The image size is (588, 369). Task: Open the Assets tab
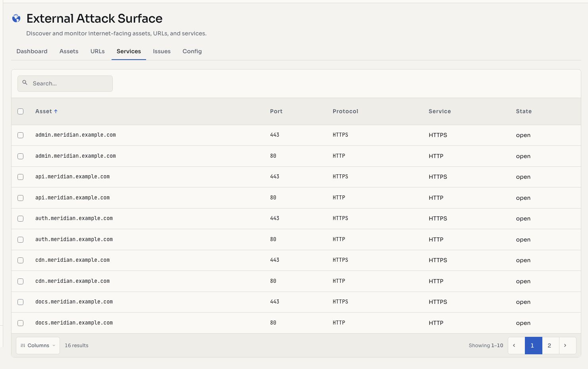(x=69, y=51)
